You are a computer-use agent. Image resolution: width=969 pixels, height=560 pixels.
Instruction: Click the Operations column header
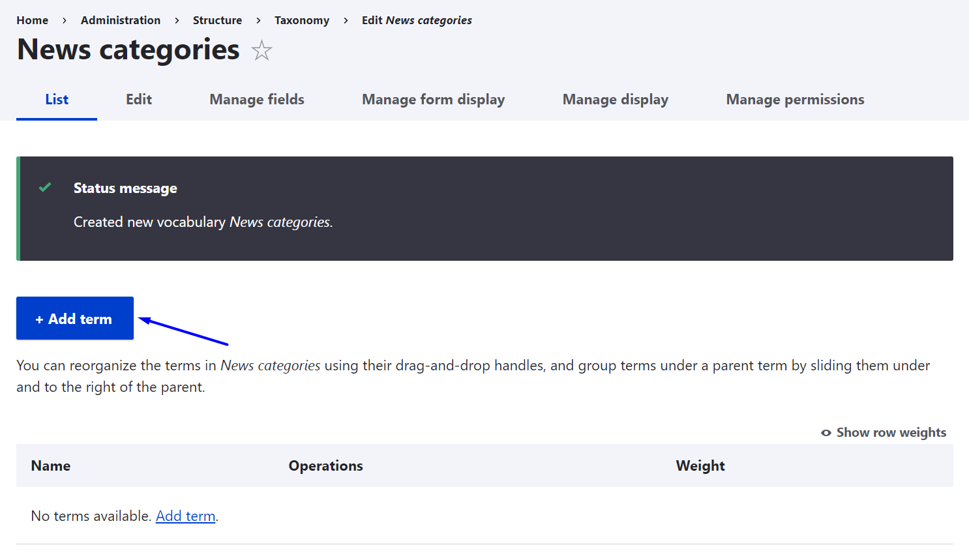click(x=325, y=465)
